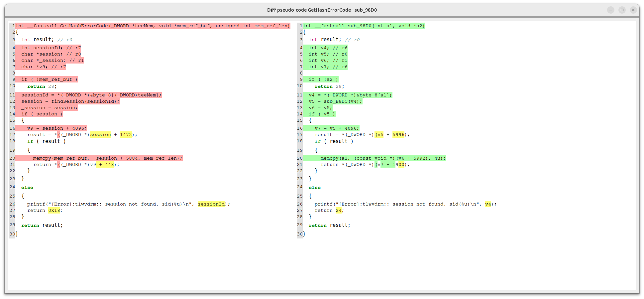Select 'char *session; // r0' declaration

coord(51,54)
